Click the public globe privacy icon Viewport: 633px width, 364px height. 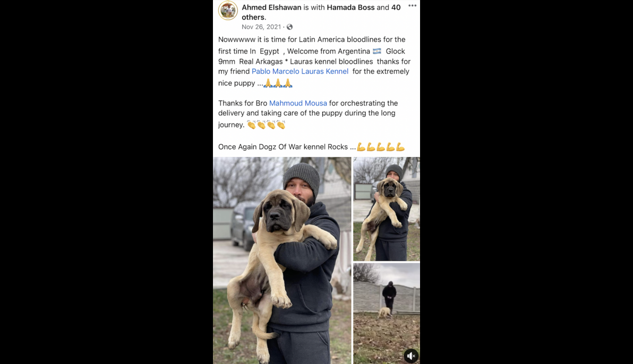pos(289,27)
